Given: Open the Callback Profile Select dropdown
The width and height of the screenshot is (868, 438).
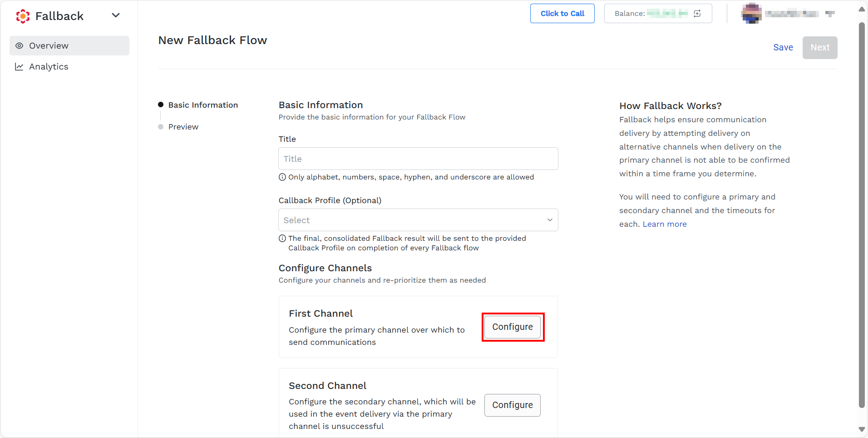Looking at the screenshot, I should pos(418,220).
